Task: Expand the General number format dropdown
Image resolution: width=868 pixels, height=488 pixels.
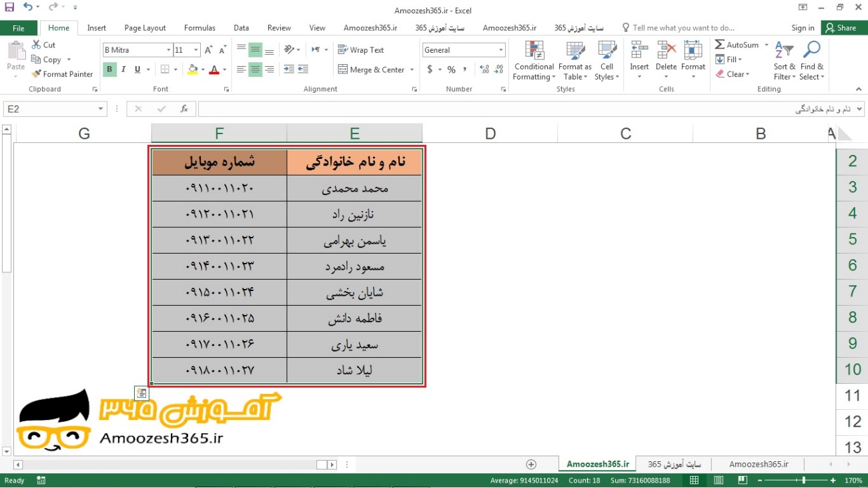Action: (500, 50)
